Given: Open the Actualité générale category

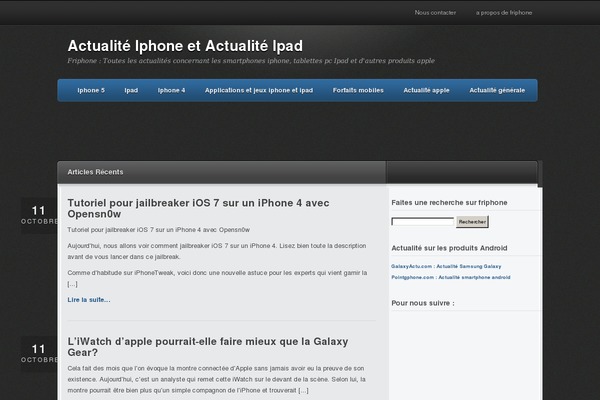Looking at the screenshot, I should (497, 90).
